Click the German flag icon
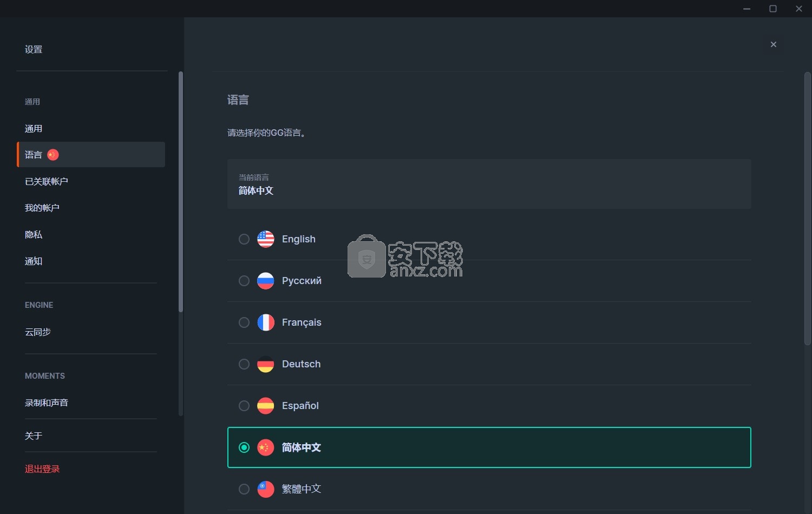This screenshot has height=514, width=812. (x=265, y=364)
